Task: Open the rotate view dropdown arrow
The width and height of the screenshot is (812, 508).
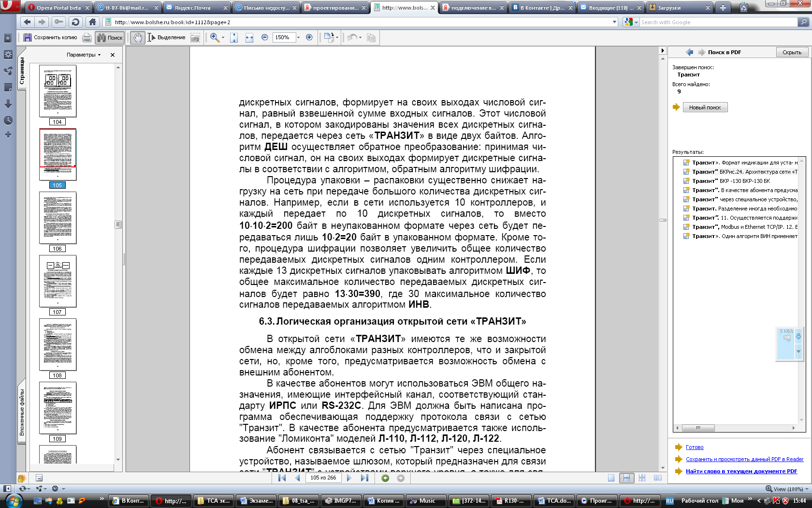Action: pyautogui.click(x=337, y=37)
